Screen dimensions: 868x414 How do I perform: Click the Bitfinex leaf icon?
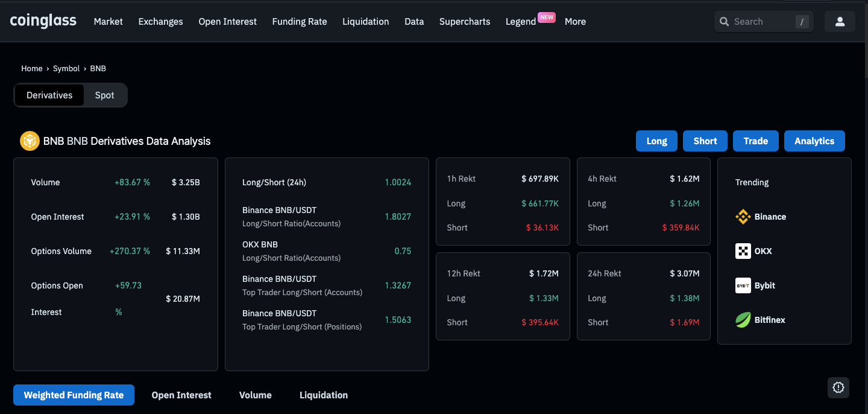[x=743, y=320]
